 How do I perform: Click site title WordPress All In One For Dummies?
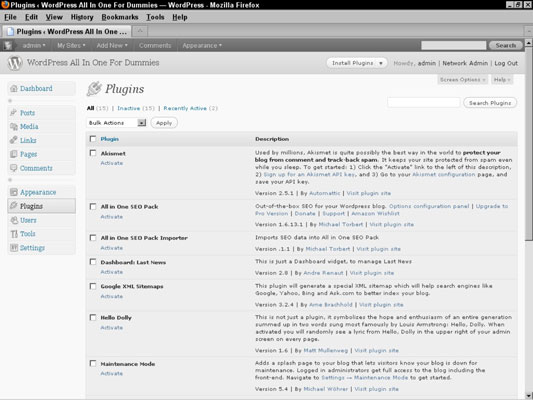(x=93, y=63)
